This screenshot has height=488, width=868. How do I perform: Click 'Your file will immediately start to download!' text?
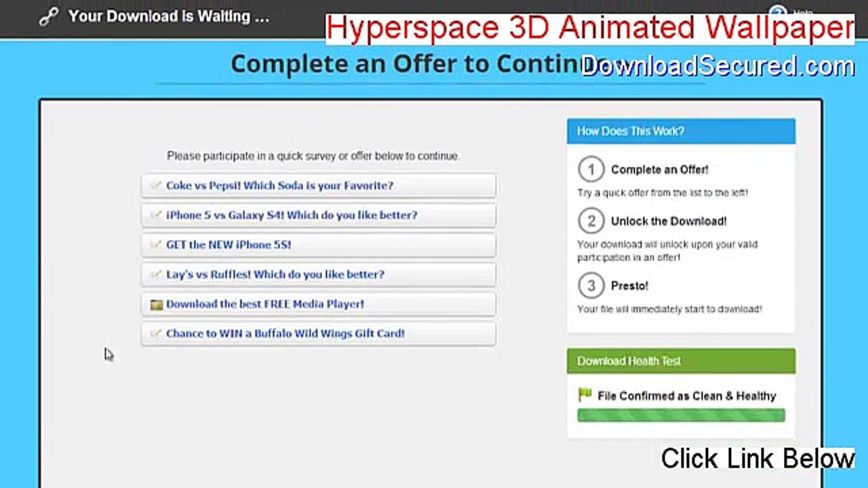(669, 309)
